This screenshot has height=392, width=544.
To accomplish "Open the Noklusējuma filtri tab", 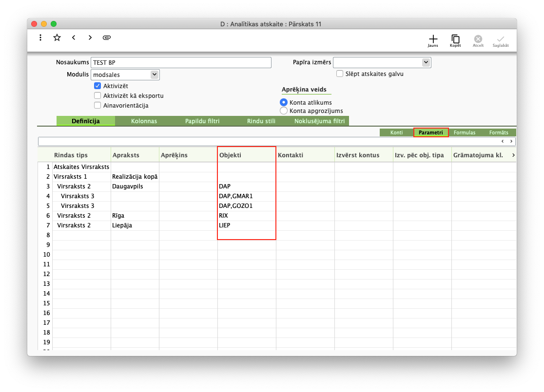I will coord(320,121).
